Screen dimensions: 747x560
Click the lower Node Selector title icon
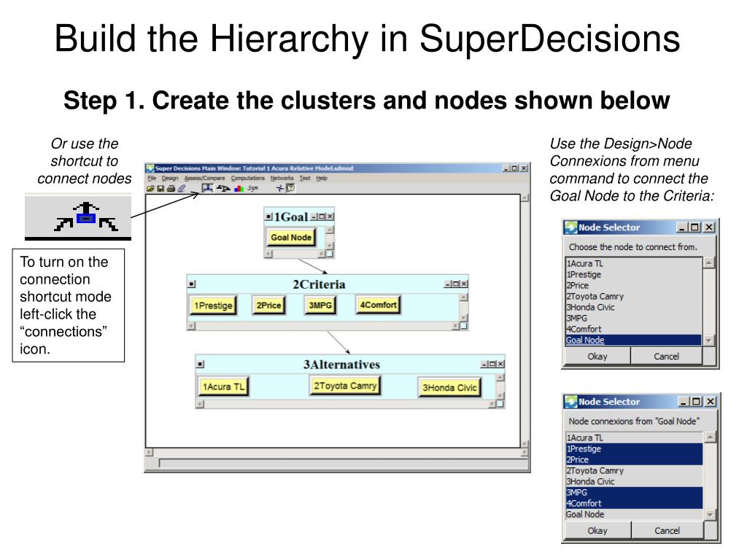(570, 402)
